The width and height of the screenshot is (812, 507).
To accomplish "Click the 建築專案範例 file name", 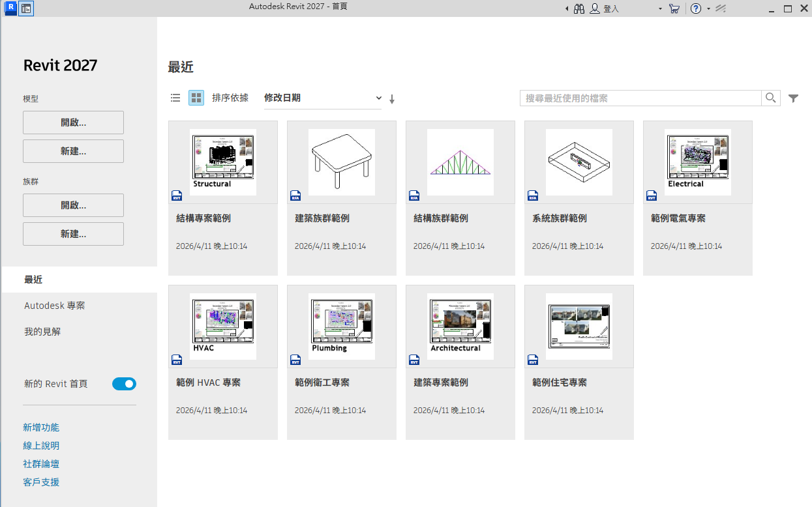I will coord(441,383).
